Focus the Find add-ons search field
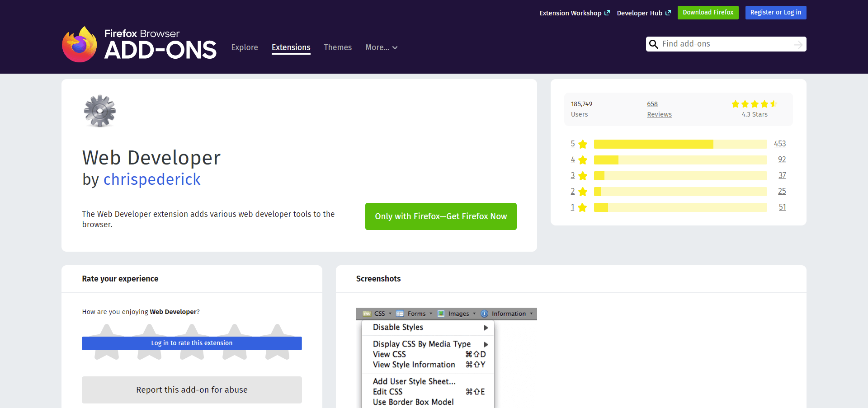Image resolution: width=868 pixels, height=408 pixels. [726, 44]
